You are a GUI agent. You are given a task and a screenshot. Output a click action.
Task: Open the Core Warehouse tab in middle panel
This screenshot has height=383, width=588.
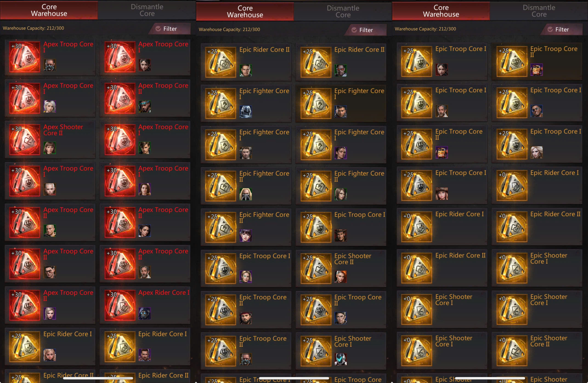[245, 11]
